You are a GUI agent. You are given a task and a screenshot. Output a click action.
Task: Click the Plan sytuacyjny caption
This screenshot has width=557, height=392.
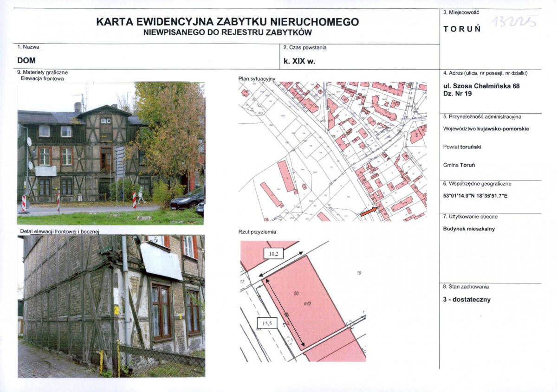pos(257,79)
